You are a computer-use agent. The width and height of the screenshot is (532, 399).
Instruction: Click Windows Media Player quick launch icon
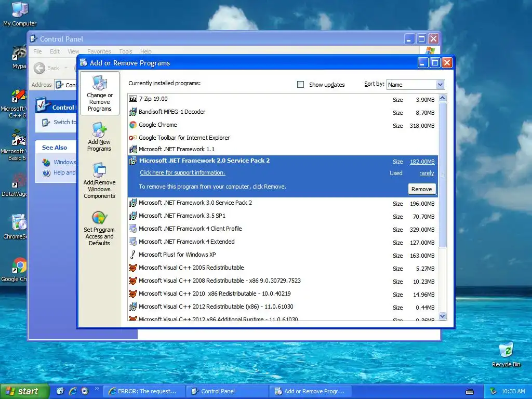(85, 391)
